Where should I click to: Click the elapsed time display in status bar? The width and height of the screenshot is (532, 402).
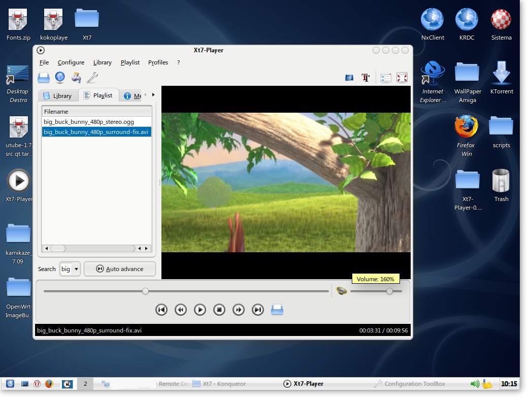point(370,330)
